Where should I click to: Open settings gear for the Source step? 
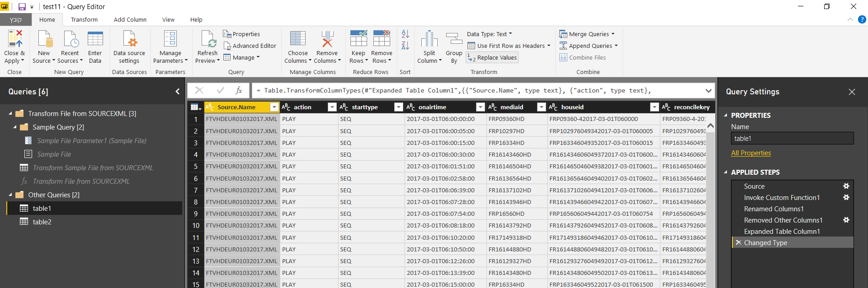846,186
